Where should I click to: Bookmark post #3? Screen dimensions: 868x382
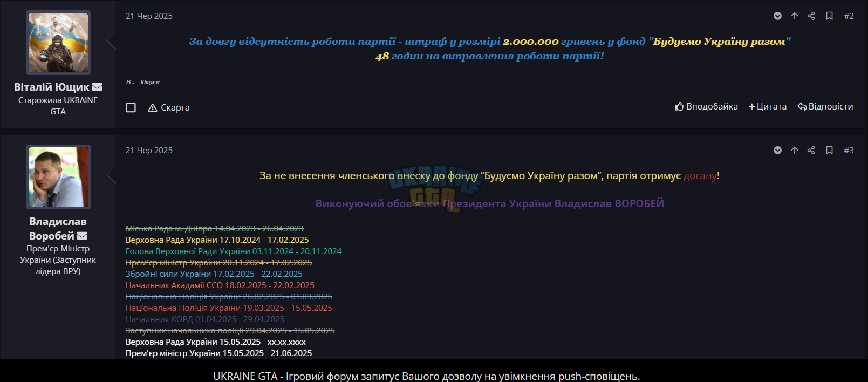point(830,151)
